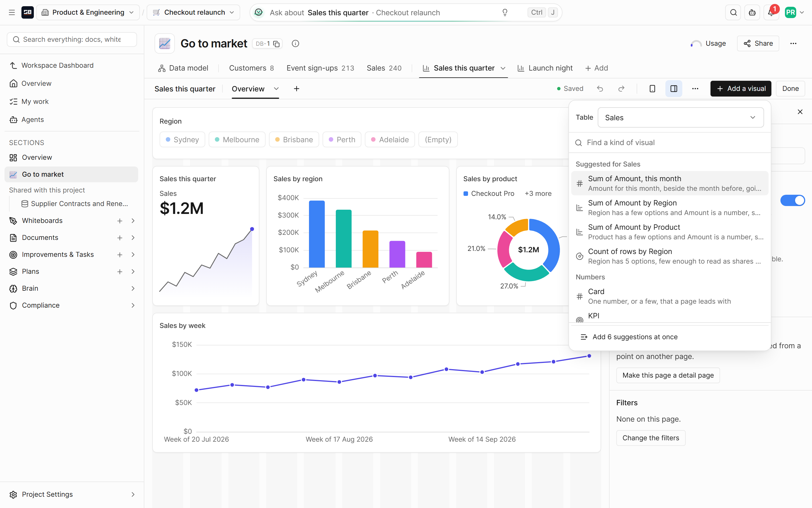Image resolution: width=812 pixels, height=508 pixels.
Task: Click the hamburger menu icon
Action: pyautogui.click(x=12, y=12)
